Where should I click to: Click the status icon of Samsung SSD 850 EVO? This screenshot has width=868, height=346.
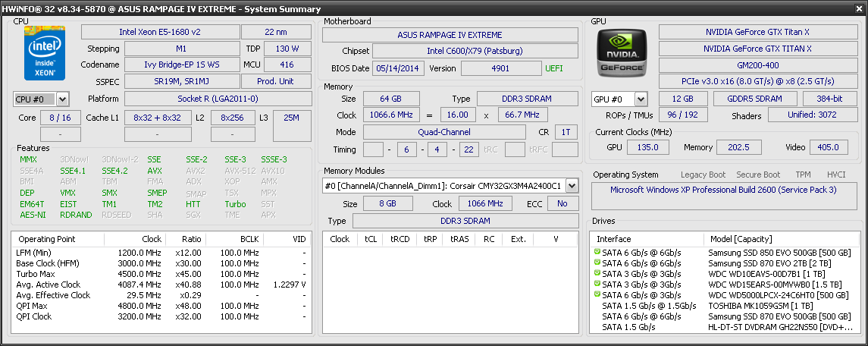[597, 253]
